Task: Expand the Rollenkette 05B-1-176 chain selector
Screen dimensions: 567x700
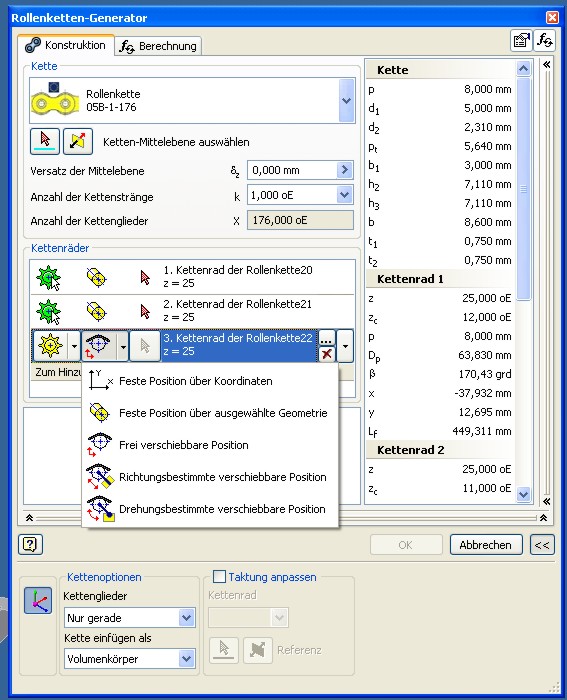Action: pos(346,100)
